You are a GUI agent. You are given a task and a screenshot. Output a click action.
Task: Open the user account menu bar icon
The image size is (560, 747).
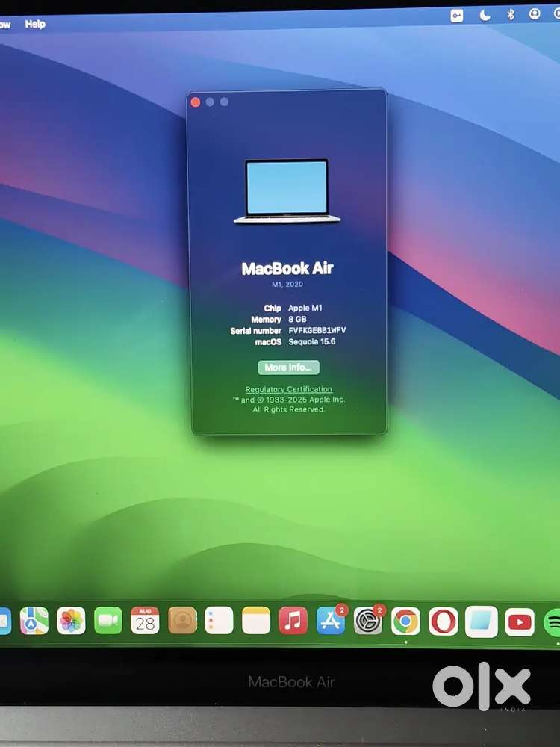pos(535,13)
